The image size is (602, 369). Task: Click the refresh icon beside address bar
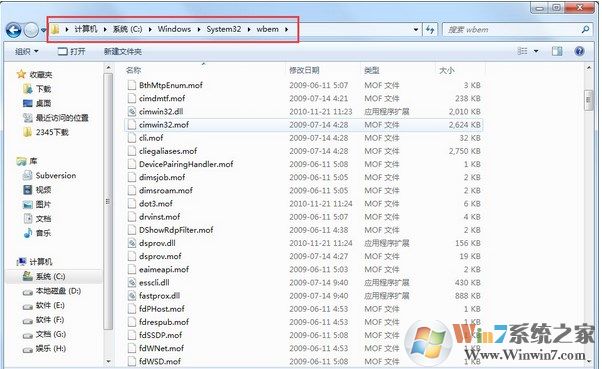tap(430, 30)
